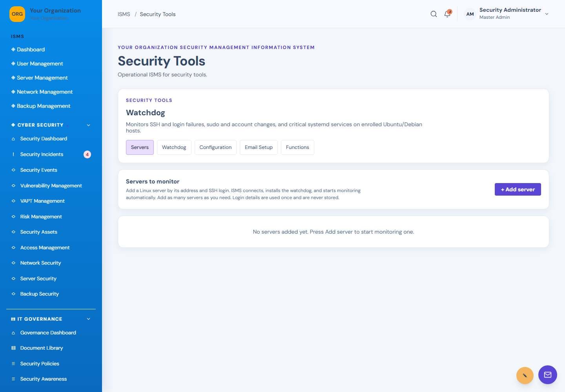Viewport: 565px width, 392px height.
Task: Go to ISMS breadcrumb link
Action: click(x=124, y=14)
